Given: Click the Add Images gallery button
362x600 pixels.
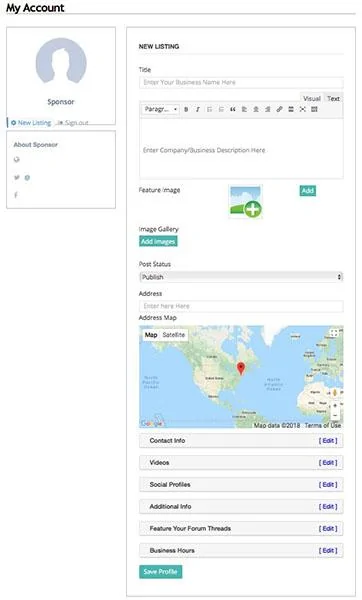Looking at the screenshot, I should pyautogui.click(x=158, y=241).
